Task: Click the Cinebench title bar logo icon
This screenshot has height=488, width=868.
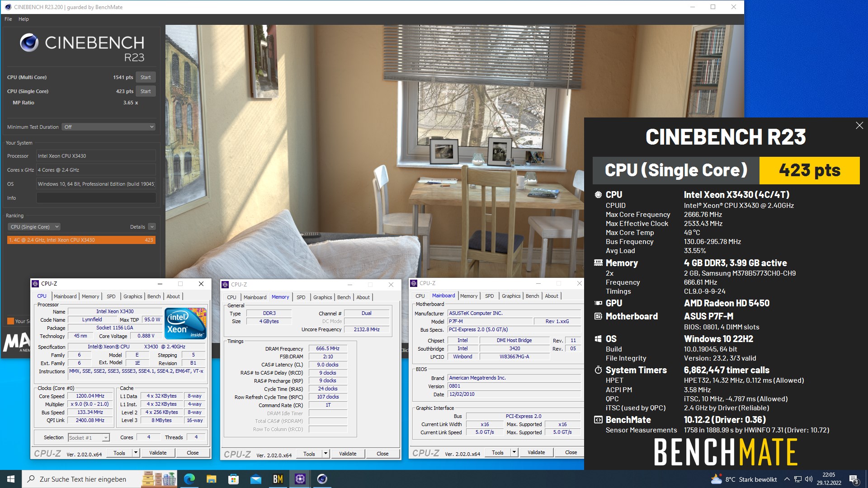Action: 8,7
